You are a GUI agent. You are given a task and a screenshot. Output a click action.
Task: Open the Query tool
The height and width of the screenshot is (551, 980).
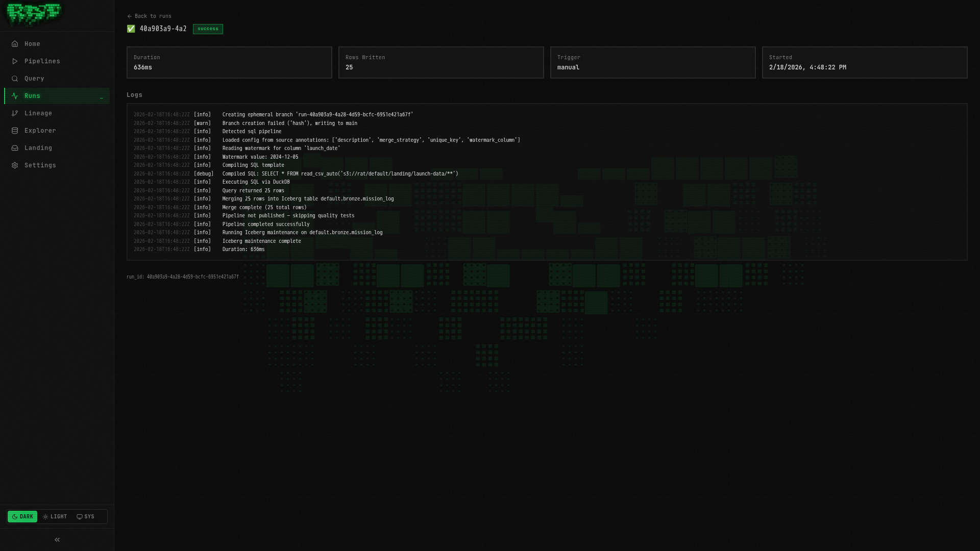point(34,78)
